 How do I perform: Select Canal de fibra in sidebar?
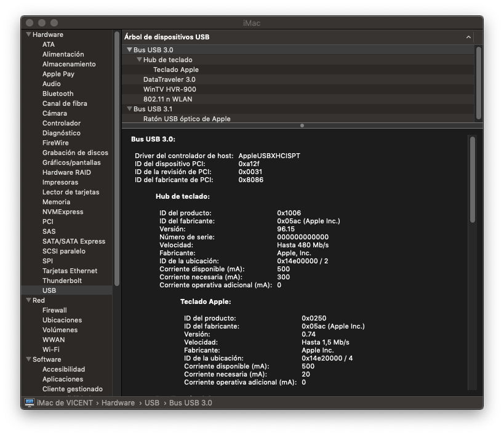click(65, 103)
